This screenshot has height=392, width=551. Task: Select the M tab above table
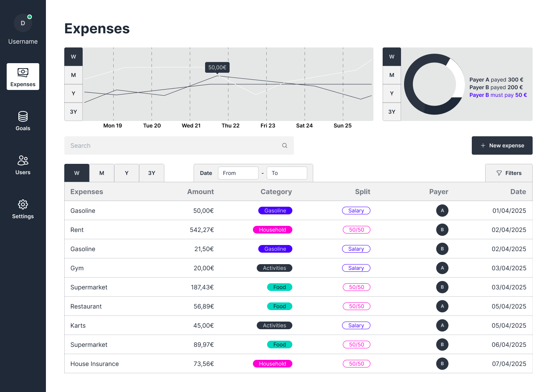[x=102, y=173]
